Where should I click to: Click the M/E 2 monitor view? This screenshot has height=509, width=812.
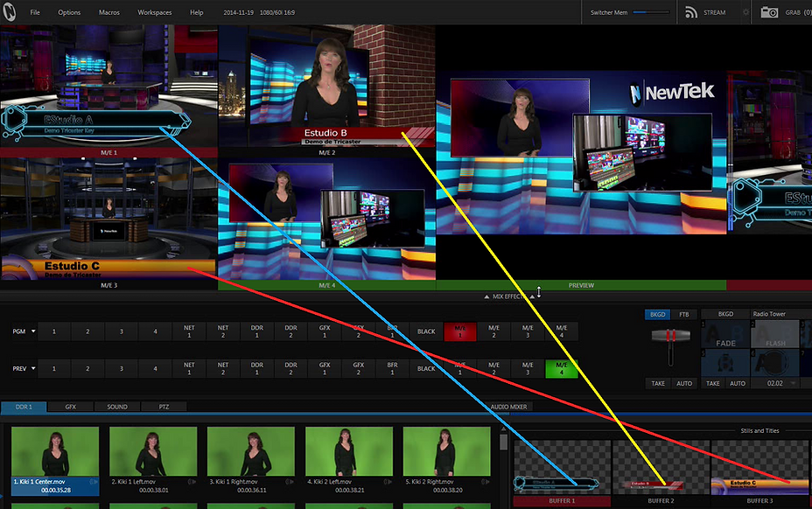(x=326, y=87)
